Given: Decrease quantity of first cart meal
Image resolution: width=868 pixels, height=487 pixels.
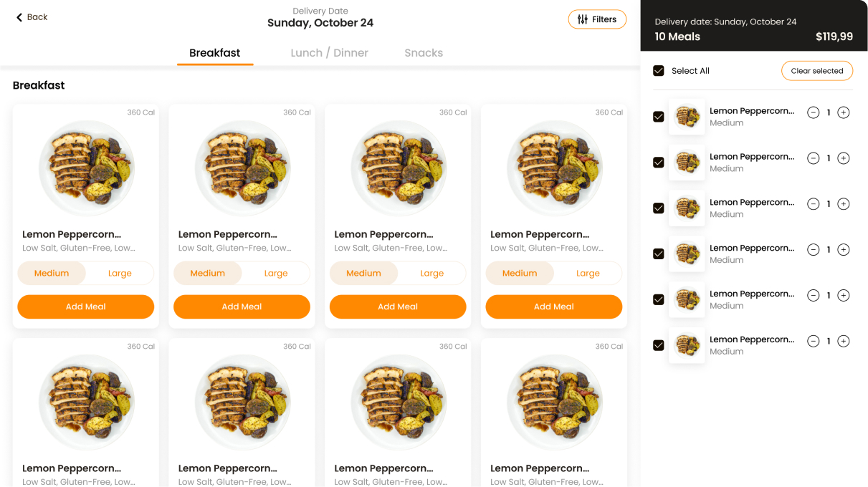Looking at the screenshot, I should coord(813,112).
